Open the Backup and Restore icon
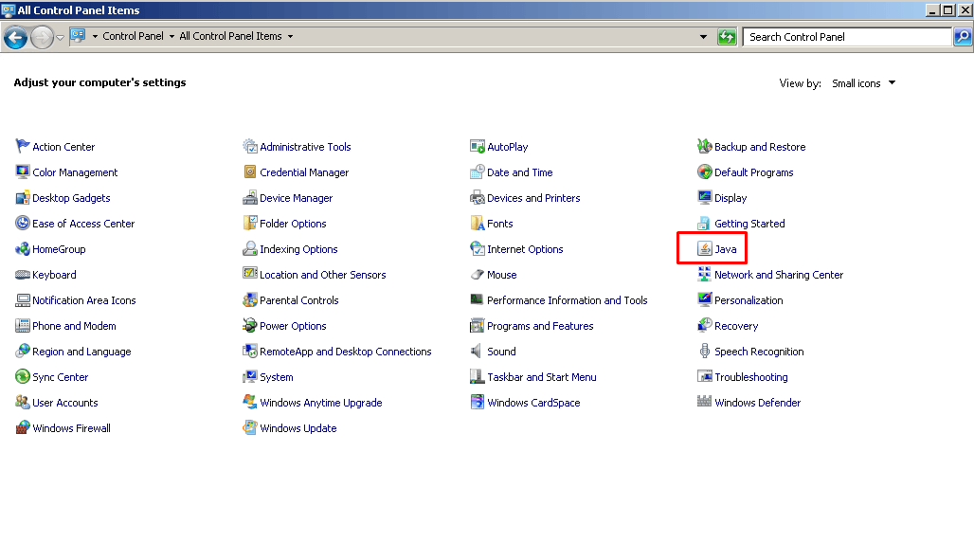Screen dimensions: 974x560 click(x=704, y=146)
